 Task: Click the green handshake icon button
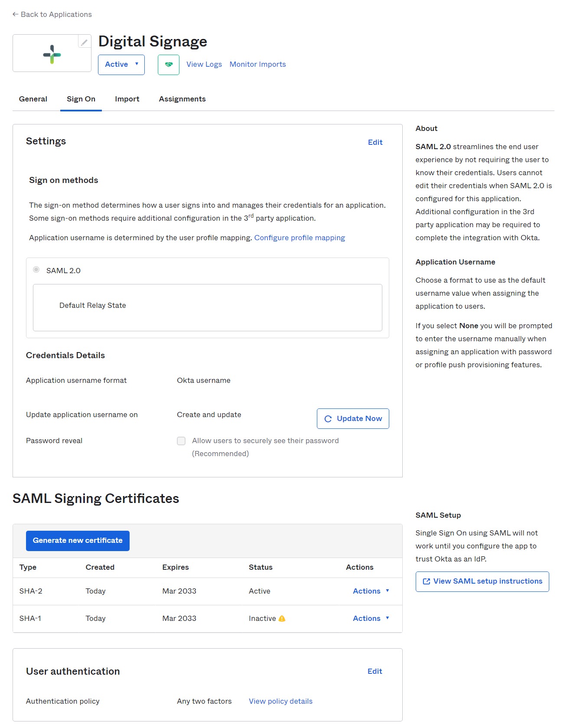point(169,65)
